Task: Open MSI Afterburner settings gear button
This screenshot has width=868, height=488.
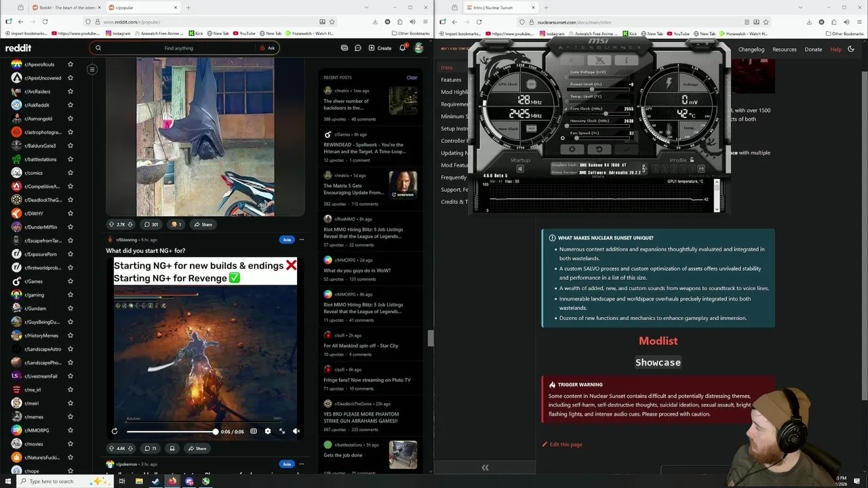Action: pos(572,149)
